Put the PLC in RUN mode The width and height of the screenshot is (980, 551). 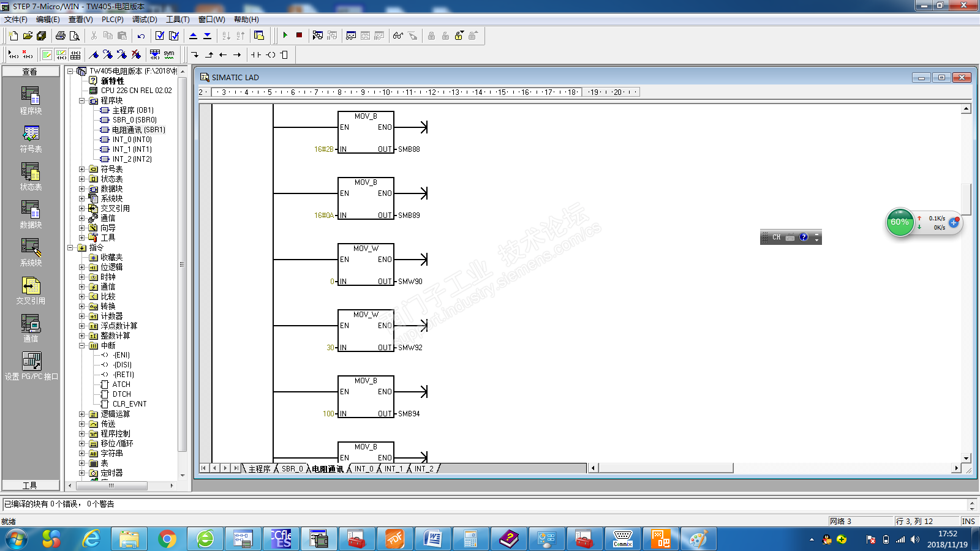point(285,36)
